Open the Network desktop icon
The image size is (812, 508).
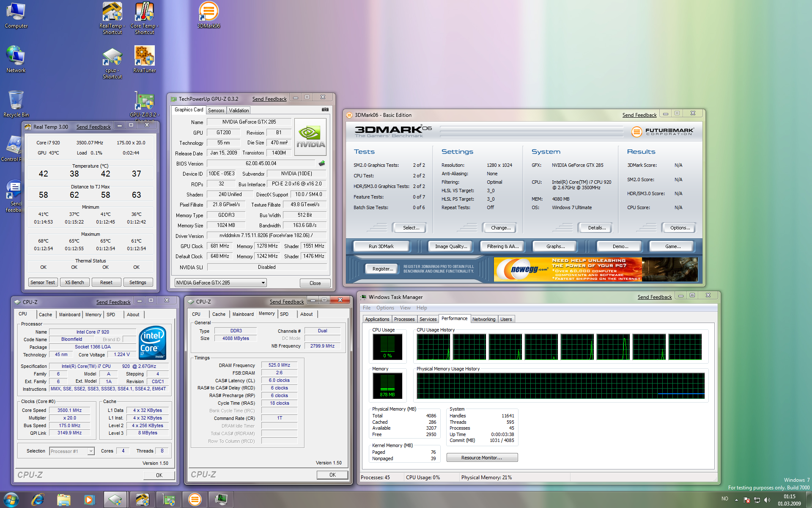[16, 59]
